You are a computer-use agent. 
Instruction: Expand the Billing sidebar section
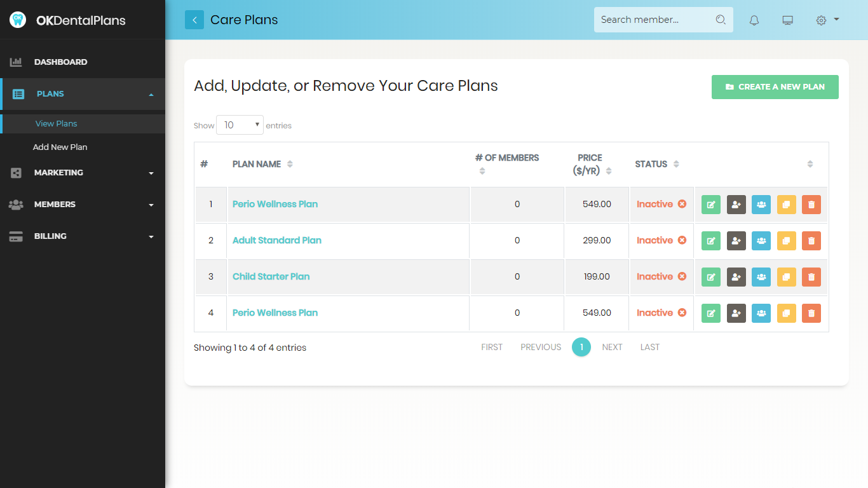(83, 236)
